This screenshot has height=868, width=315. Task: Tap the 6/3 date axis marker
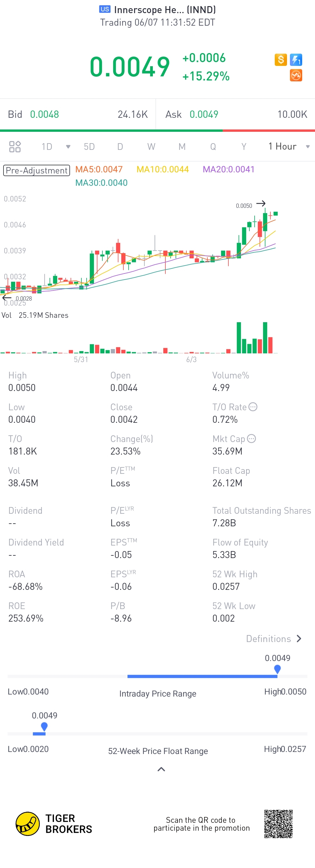[191, 359]
